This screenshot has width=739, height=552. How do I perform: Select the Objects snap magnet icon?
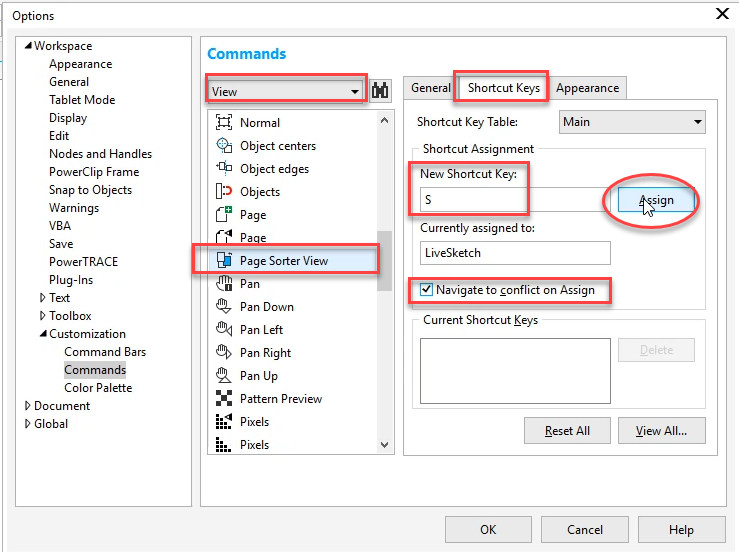(x=224, y=191)
